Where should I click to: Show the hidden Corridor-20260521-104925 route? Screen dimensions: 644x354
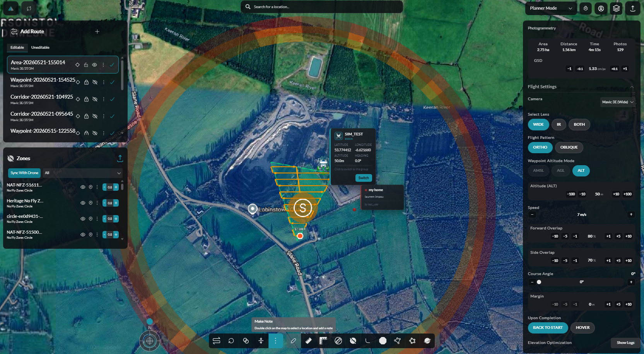pyautogui.click(x=95, y=99)
